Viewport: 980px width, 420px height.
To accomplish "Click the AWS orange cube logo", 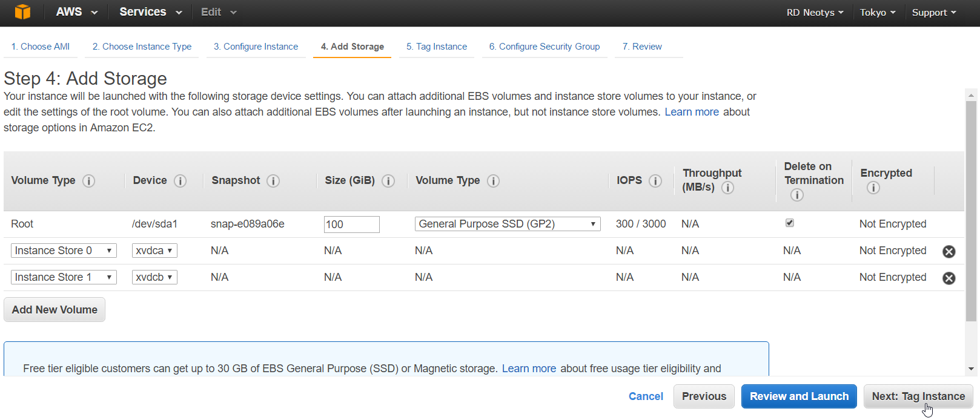I will click(x=22, y=12).
